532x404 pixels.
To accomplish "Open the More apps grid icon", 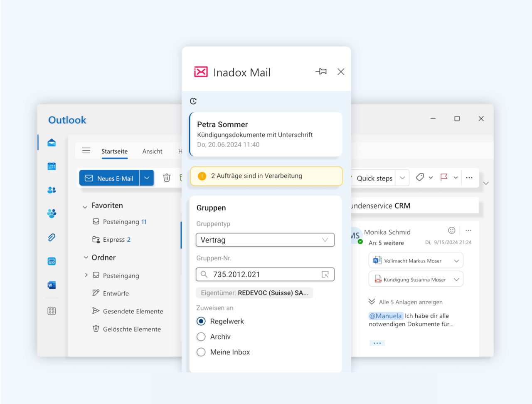I will click(x=52, y=311).
